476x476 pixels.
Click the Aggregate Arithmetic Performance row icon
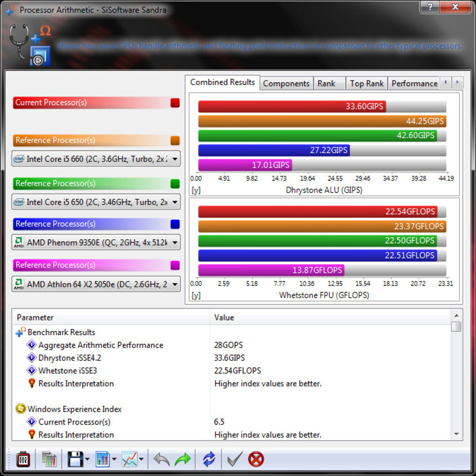tap(32, 345)
